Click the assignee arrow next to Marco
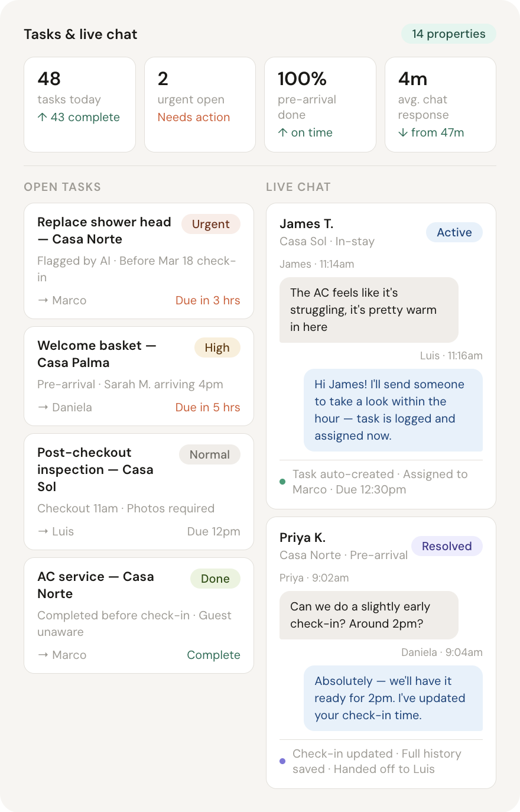 click(42, 300)
